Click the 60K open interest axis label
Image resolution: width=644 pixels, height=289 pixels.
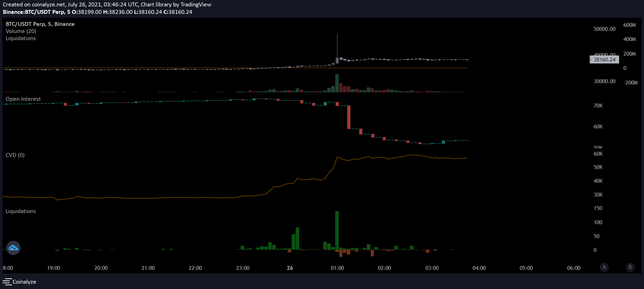point(598,127)
